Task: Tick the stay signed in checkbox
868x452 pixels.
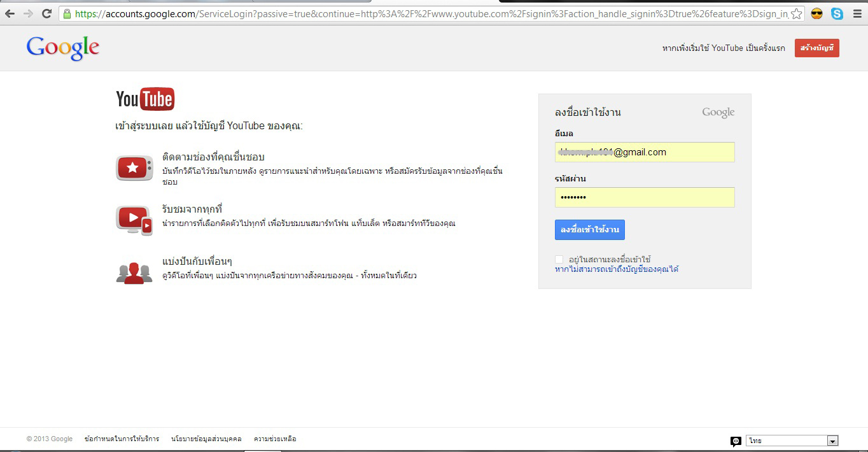Action: (559, 259)
